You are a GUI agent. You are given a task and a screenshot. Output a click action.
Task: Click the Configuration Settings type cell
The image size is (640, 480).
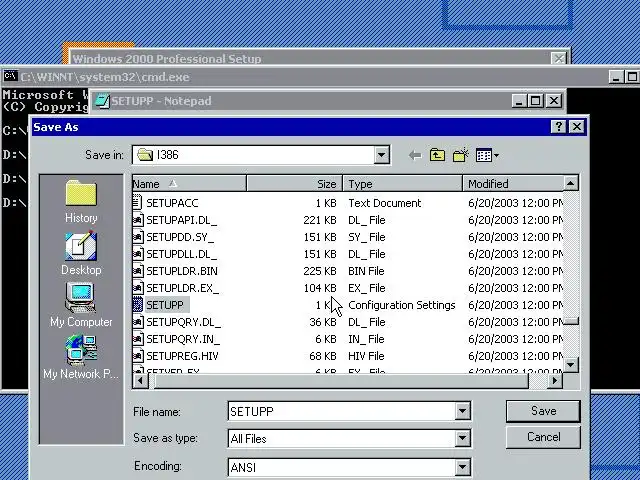coord(402,305)
